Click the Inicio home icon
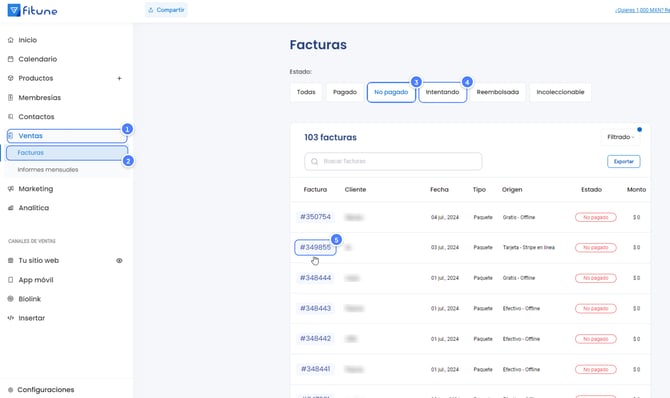The width and height of the screenshot is (670, 398). pyautogui.click(x=11, y=40)
